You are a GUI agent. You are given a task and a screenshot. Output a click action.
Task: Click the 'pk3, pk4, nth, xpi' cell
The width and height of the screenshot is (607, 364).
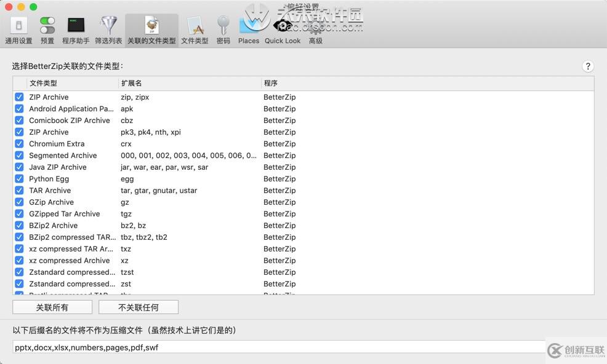point(151,132)
